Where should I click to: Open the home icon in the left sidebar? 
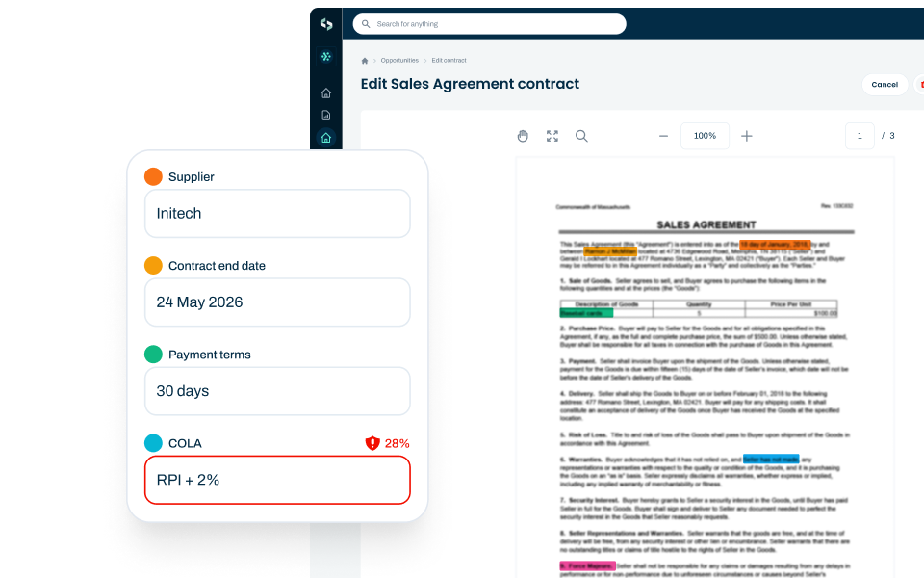tap(326, 92)
